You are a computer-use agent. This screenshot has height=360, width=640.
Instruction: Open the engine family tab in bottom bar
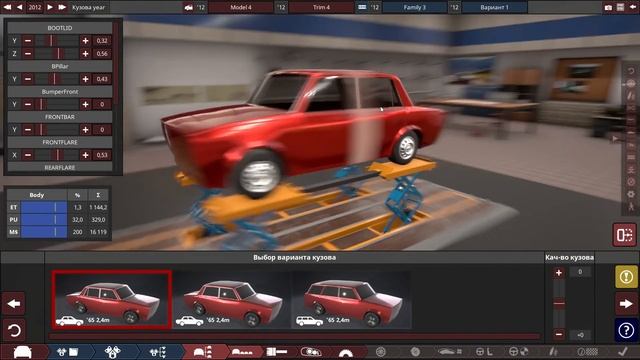pyautogui.click(x=68, y=352)
